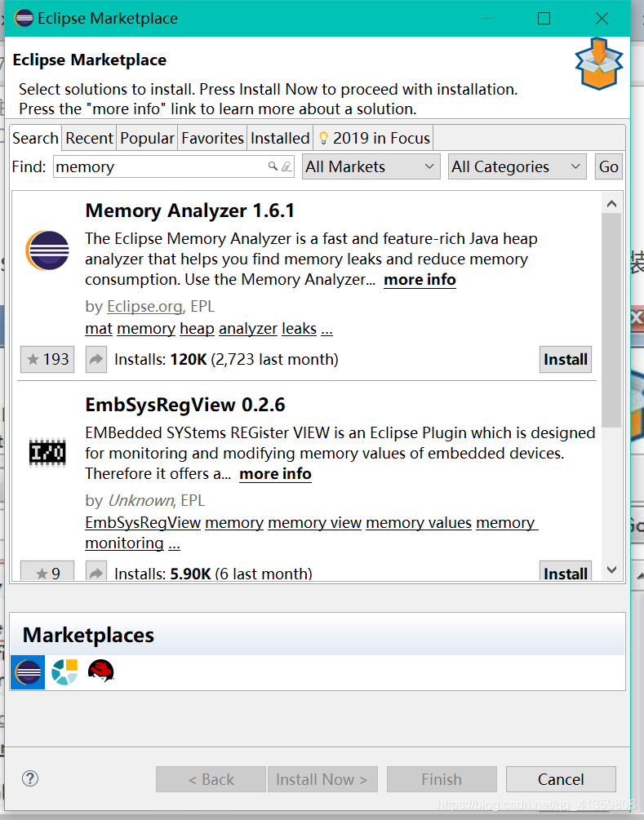Favorite EmbSysRegView via the 9 star
Screen dimensions: 644x820
click(47, 571)
